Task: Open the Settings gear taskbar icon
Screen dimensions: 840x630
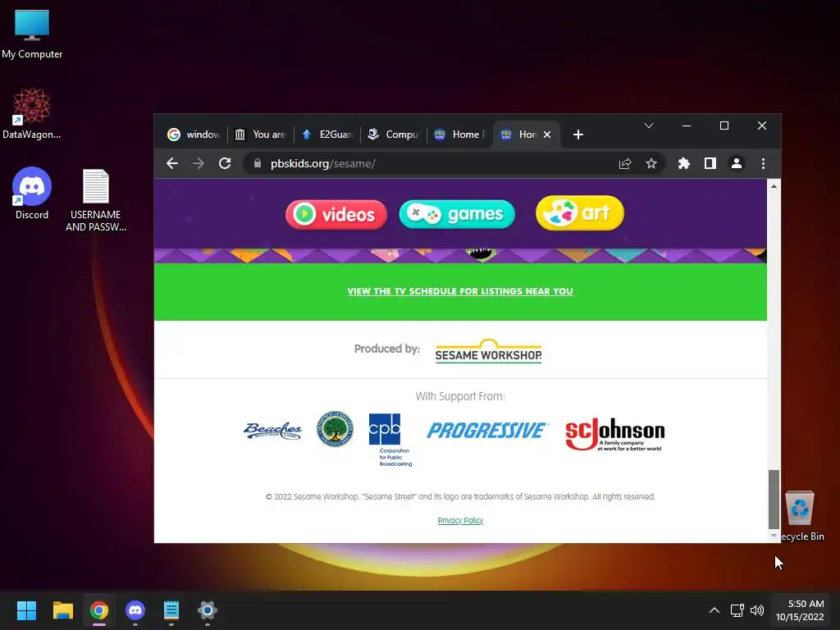Action: [x=208, y=610]
